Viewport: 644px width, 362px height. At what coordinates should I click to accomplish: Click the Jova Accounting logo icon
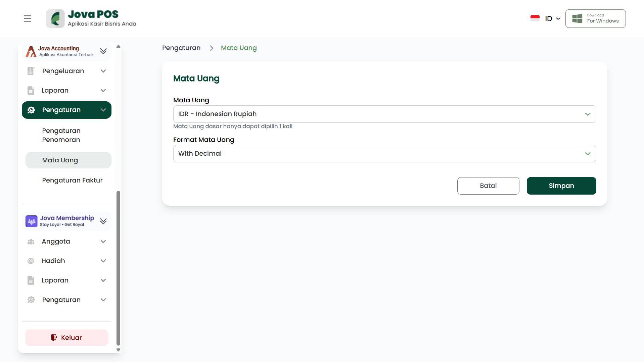click(x=31, y=51)
